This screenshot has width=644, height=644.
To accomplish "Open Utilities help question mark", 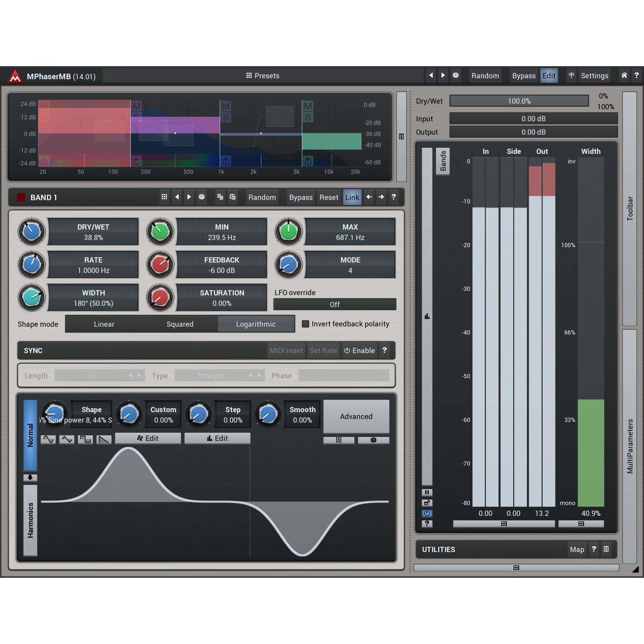I will click(594, 549).
